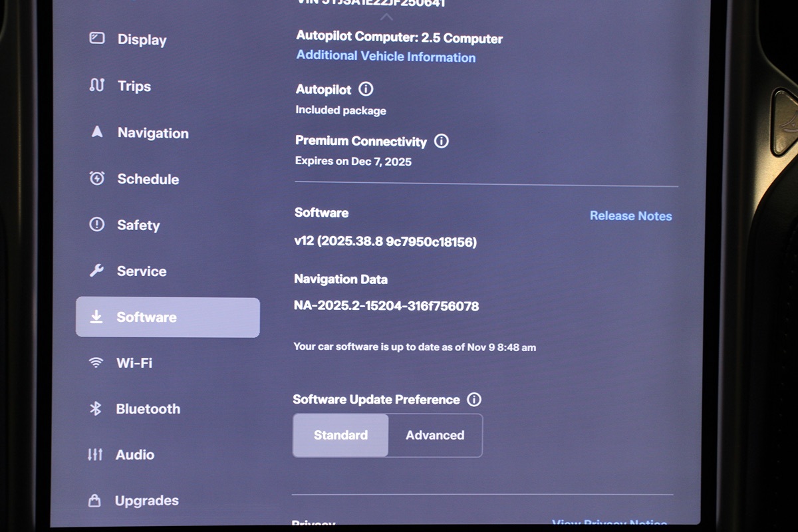Screen dimensions: 798x532
Task: Open Additional Vehicle Information link
Action: 386,57
